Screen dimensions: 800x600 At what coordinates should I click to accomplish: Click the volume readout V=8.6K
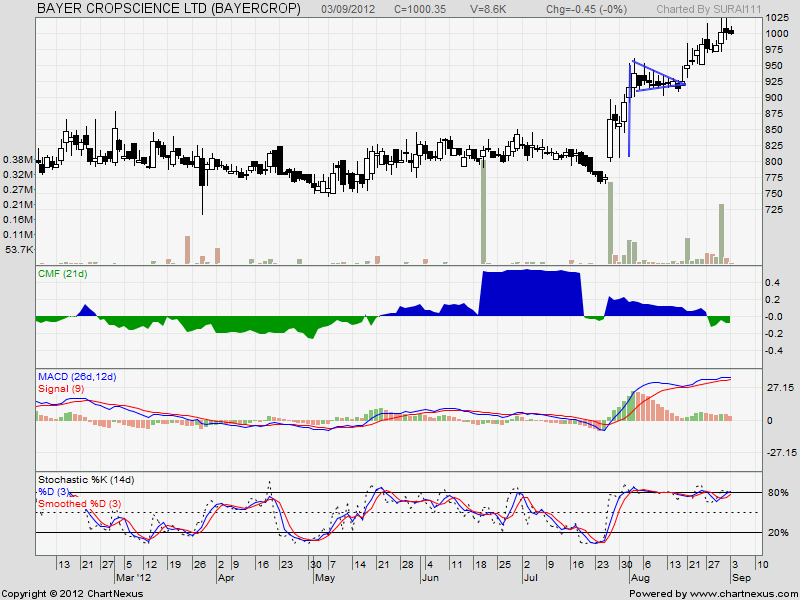[x=488, y=9]
